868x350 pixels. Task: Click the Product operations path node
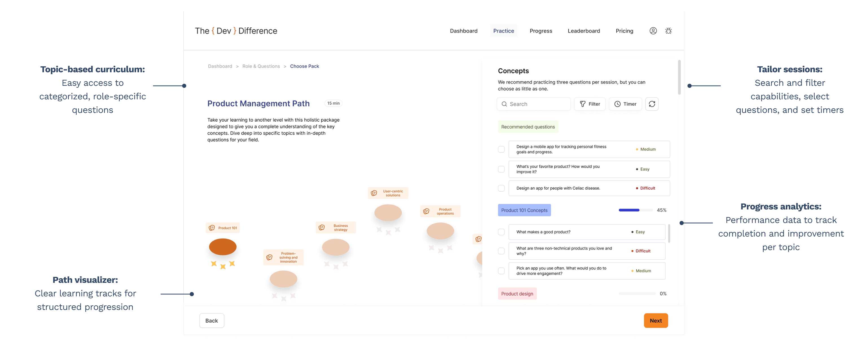point(440,231)
